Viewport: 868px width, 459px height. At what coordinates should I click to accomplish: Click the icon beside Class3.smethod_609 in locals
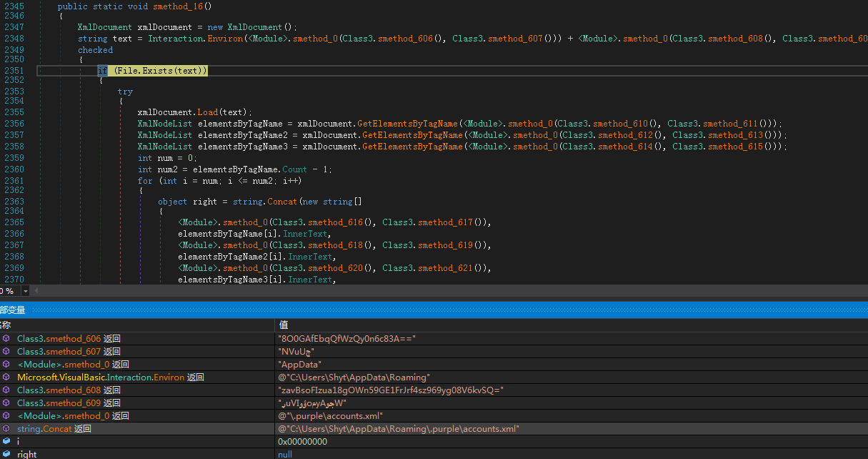tap(6, 403)
